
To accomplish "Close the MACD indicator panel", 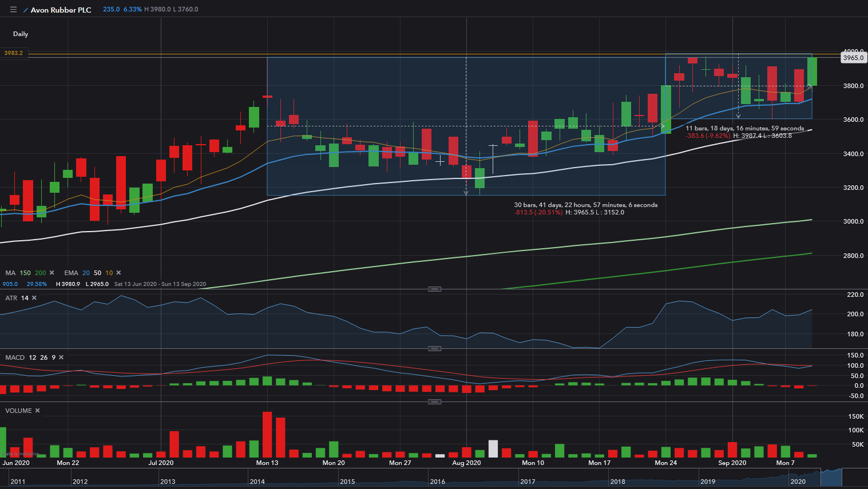I will click(x=61, y=357).
